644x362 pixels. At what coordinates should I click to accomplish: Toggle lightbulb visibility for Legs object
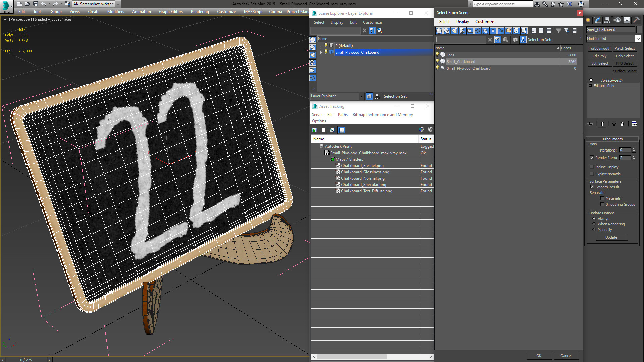[x=437, y=55]
